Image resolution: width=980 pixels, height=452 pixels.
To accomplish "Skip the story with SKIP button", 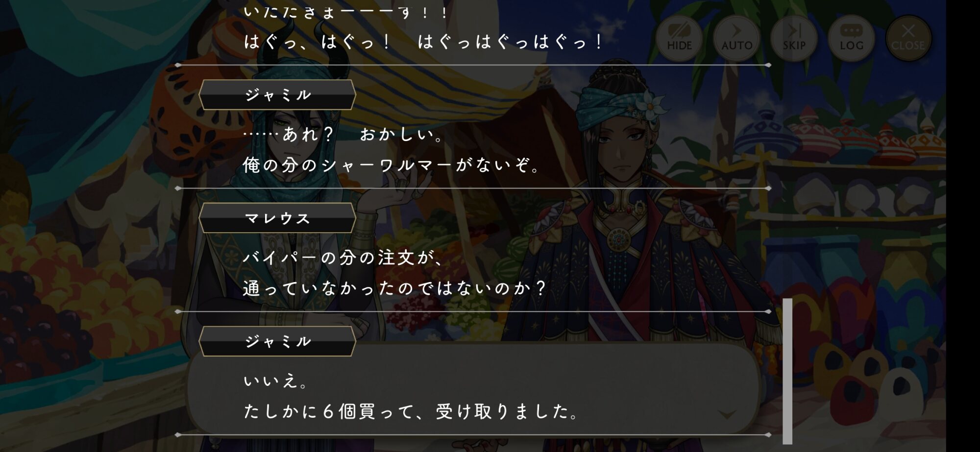I will click(x=794, y=38).
